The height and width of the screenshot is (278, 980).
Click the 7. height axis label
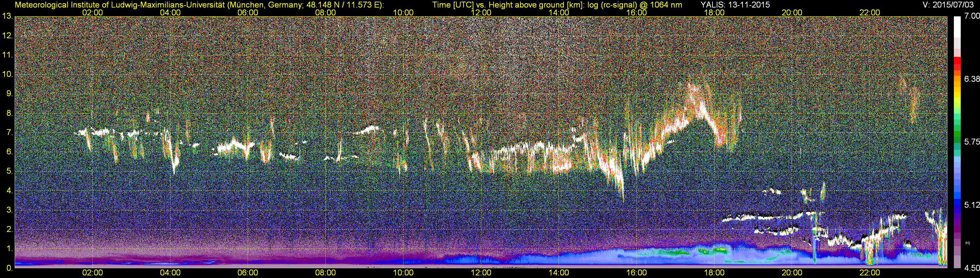pyautogui.click(x=9, y=133)
